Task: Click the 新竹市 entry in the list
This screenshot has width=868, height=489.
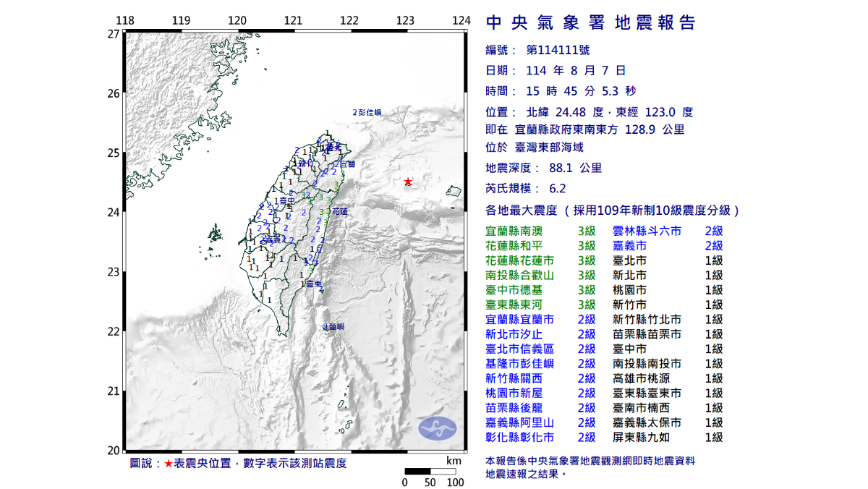Action: click(x=630, y=305)
